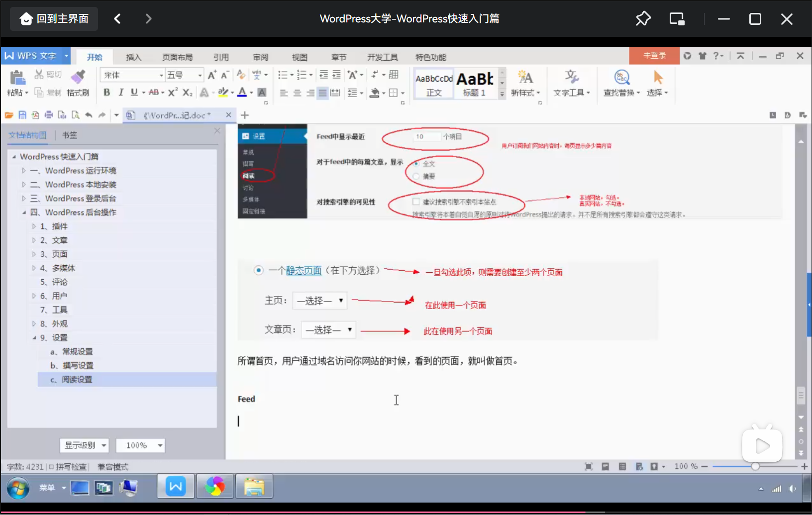Click the zoom slider handle in status bar

pyautogui.click(x=755, y=466)
